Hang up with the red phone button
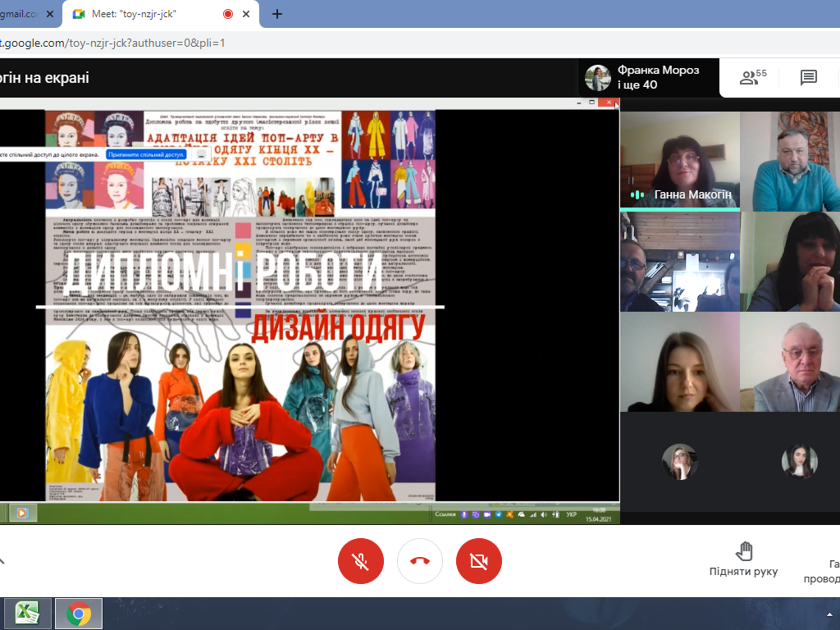 click(x=419, y=561)
